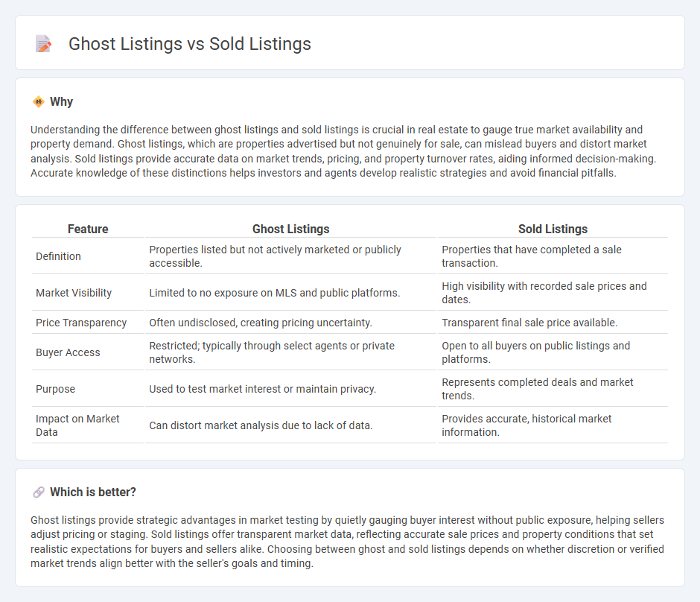Screen dimensions: 700x602
Task: Click the 'Ghost Listings vs Sold Listings' title
Action: [x=190, y=44]
